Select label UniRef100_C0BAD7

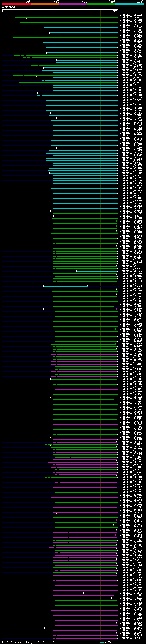tap(131, 309)
